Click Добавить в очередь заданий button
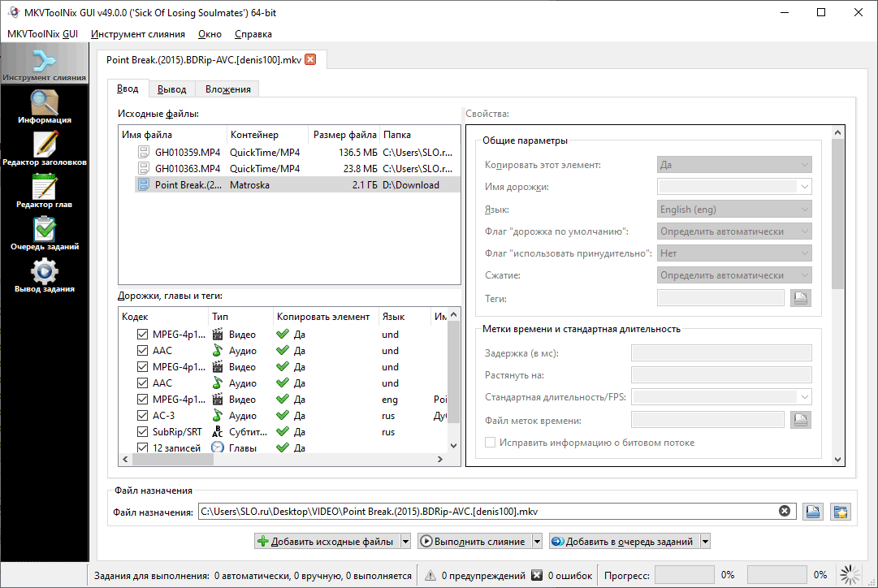The height and width of the screenshot is (588, 878). point(625,541)
